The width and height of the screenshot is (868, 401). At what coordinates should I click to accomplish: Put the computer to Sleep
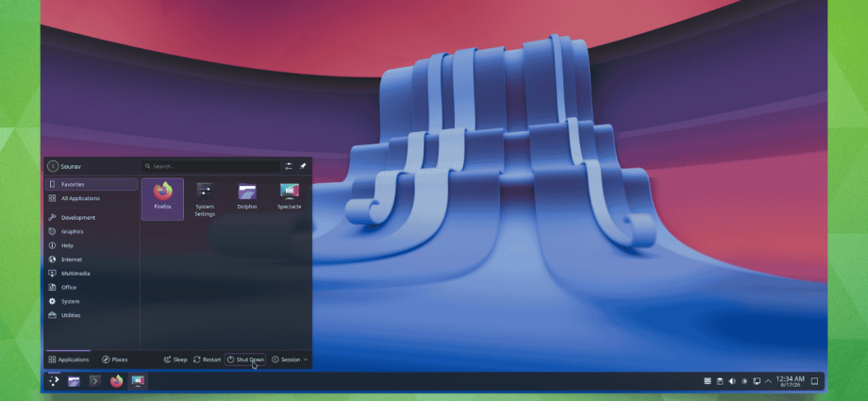175,359
